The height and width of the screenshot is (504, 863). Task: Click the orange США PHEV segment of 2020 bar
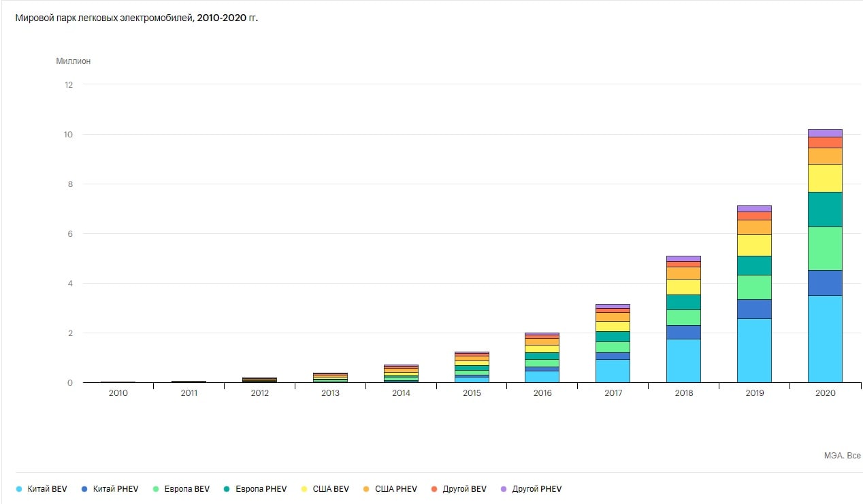tap(825, 156)
